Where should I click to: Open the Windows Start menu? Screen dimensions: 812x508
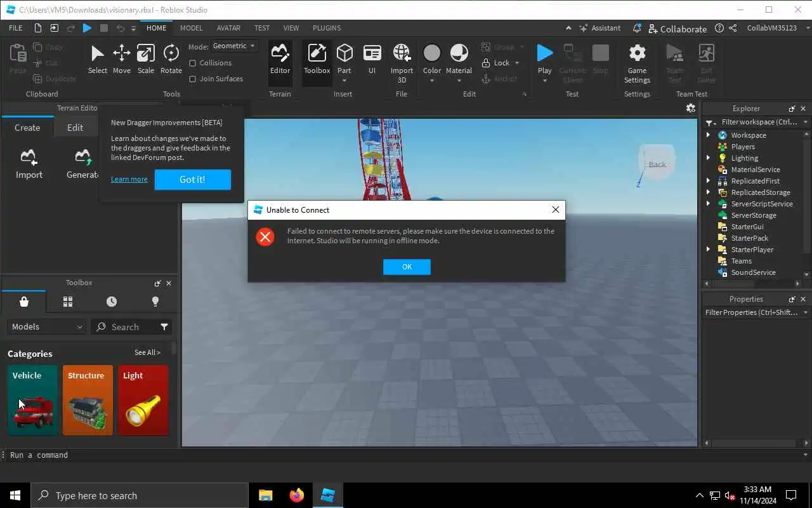tap(15, 495)
